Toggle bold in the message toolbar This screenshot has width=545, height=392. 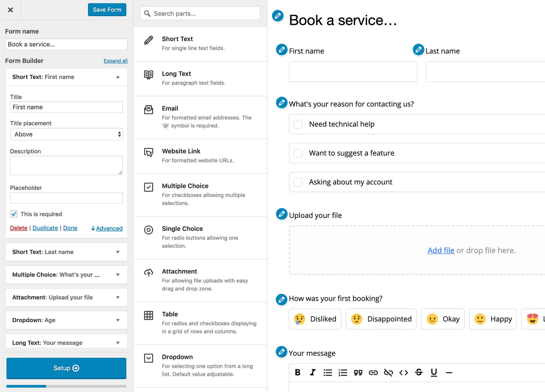pyautogui.click(x=297, y=372)
